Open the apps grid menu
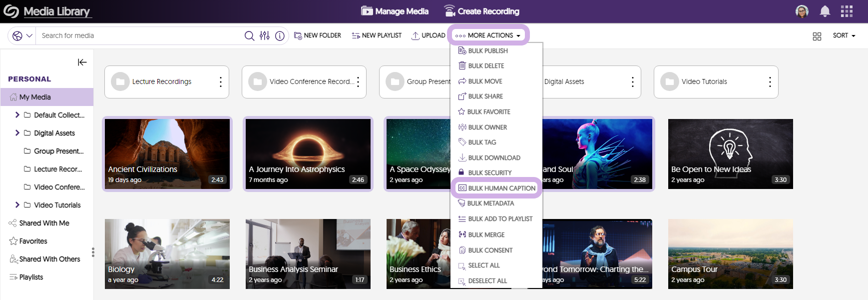Image resolution: width=868 pixels, height=300 pixels. 847,11
